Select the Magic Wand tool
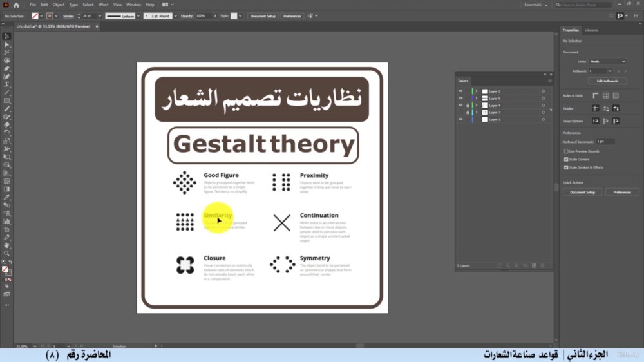Viewport: 644px width, 362px height. (6, 53)
